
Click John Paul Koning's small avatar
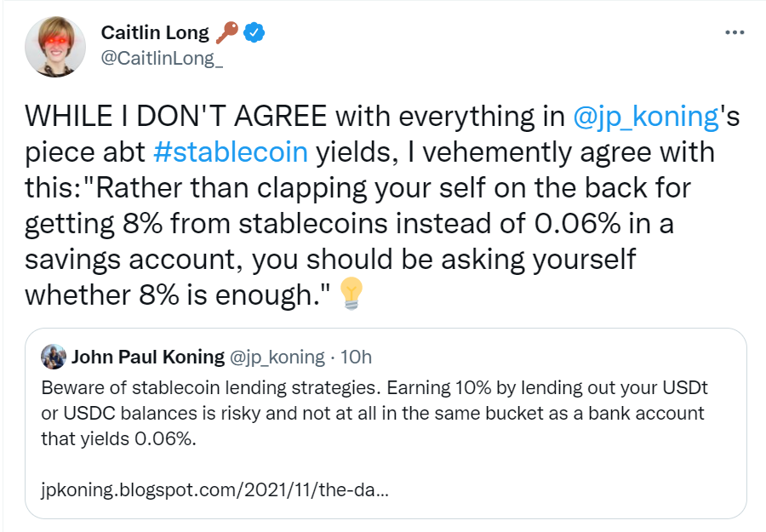[54, 357]
